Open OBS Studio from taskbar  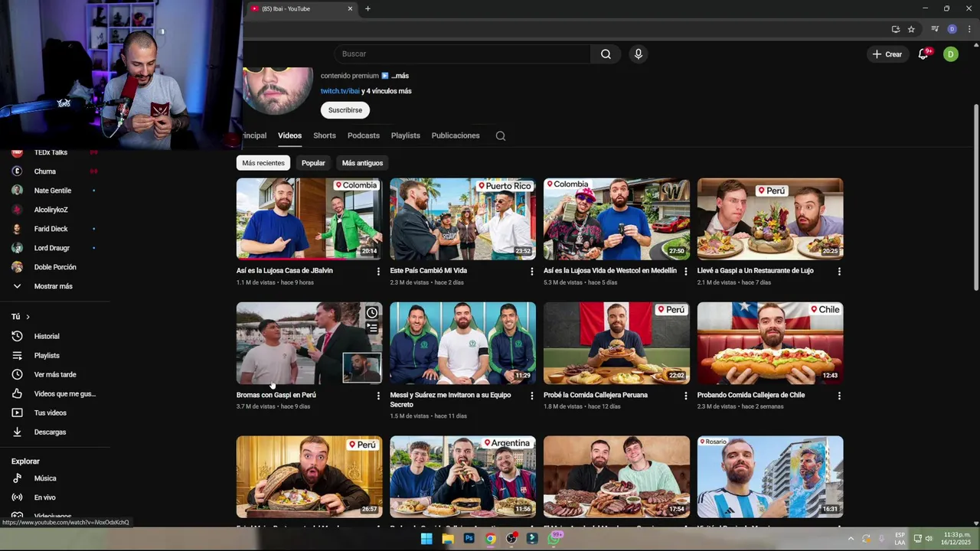(x=512, y=538)
